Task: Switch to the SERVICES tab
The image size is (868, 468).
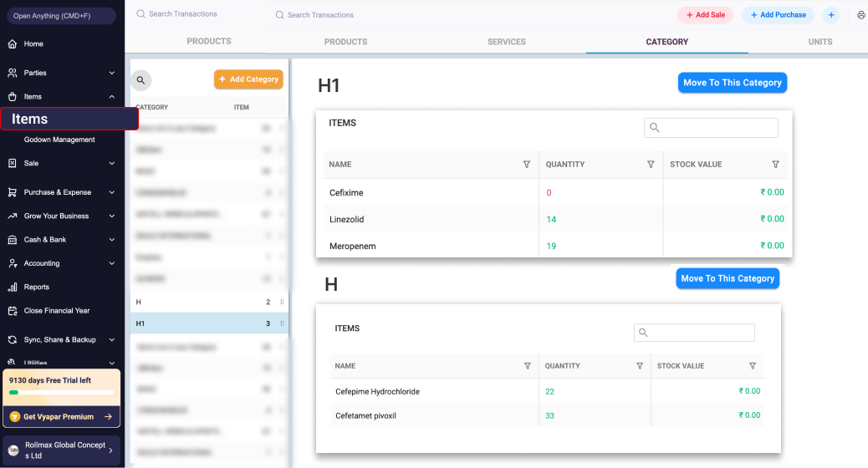Action: click(x=507, y=42)
